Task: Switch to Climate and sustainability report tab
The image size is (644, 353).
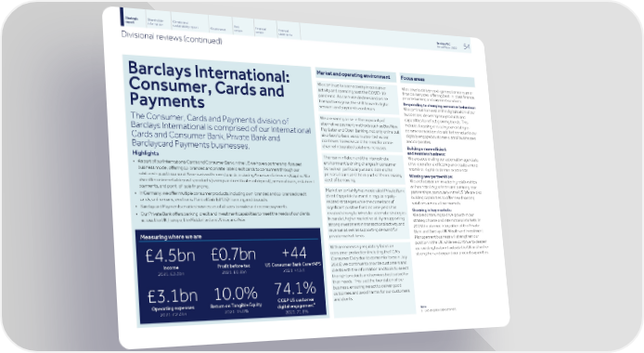Action: point(185,25)
